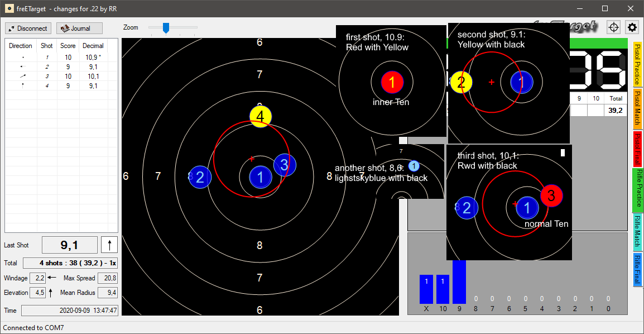Click the yellow shot 2 marker
Viewport: 644px width, 334px height.
[461, 83]
